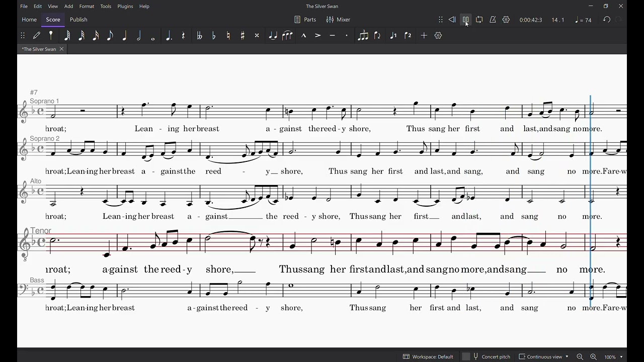Switch to voice 2
The width and height of the screenshot is (644, 362).
pos(408,36)
